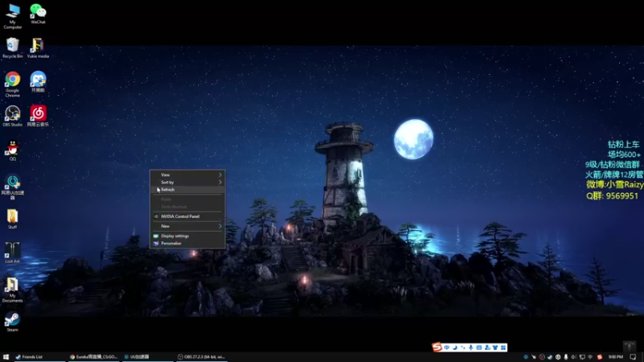Select the Google Chrome desktop icon
Screen dimensions: 644x362
tap(13, 84)
